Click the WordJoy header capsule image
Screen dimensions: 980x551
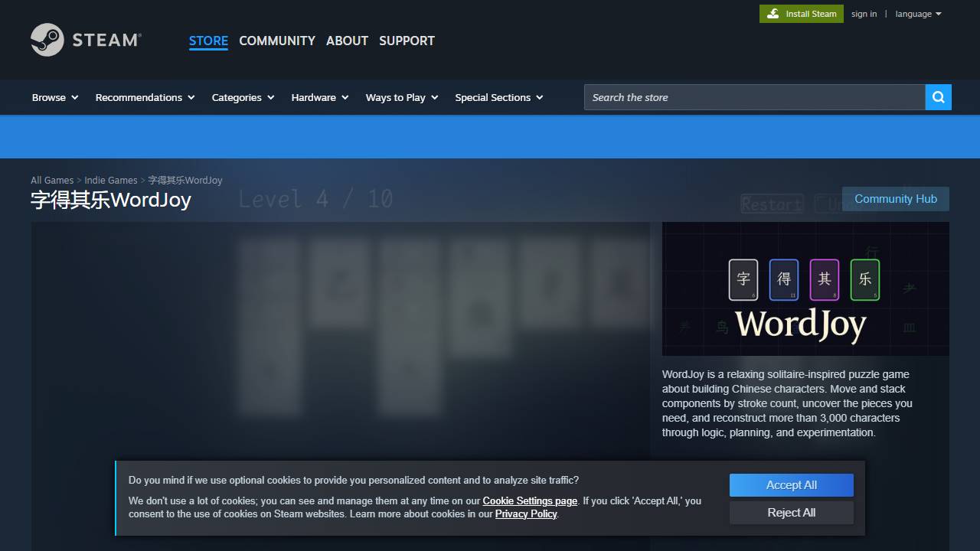[805, 289]
